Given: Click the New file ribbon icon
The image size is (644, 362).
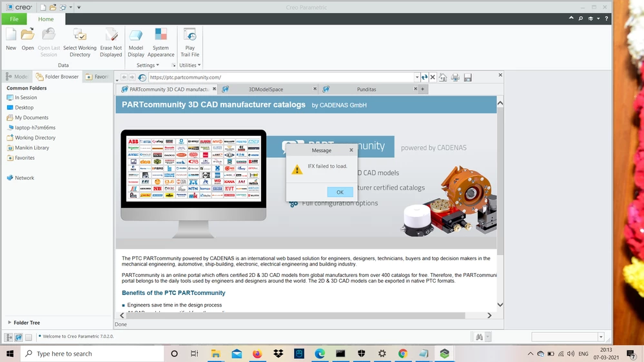Looking at the screenshot, I should point(11,39).
